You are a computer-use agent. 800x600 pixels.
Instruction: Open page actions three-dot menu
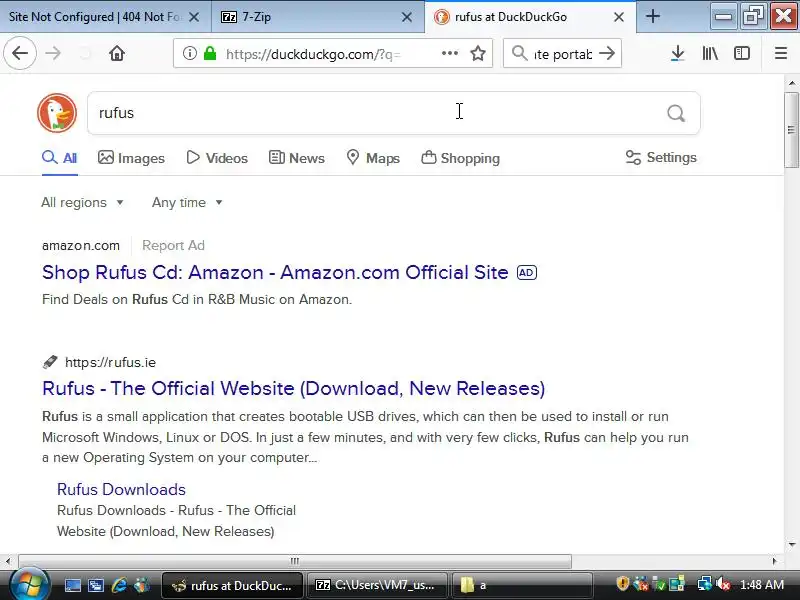pyautogui.click(x=449, y=53)
